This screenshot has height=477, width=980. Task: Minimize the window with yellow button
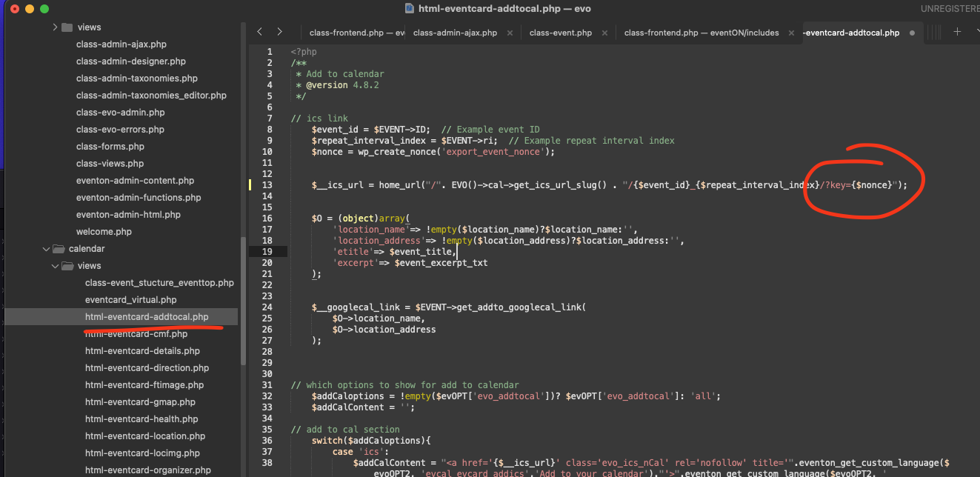30,9
